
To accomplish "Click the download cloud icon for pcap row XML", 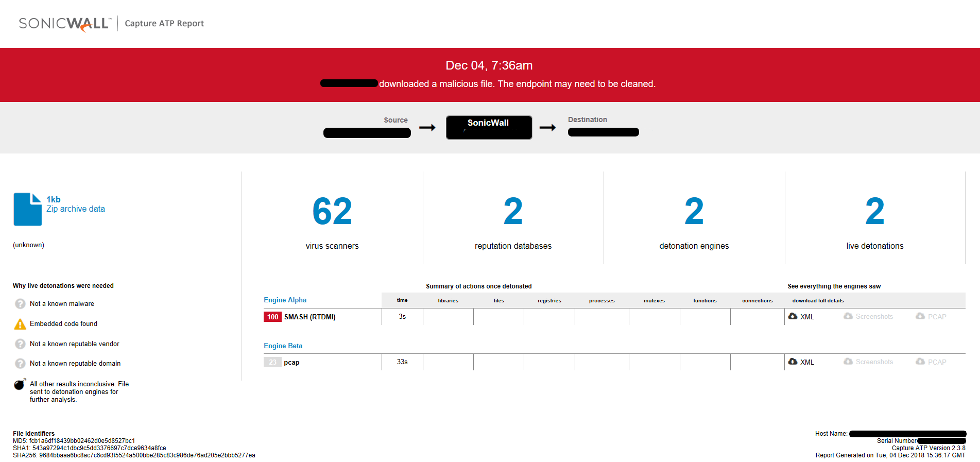I will point(793,362).
